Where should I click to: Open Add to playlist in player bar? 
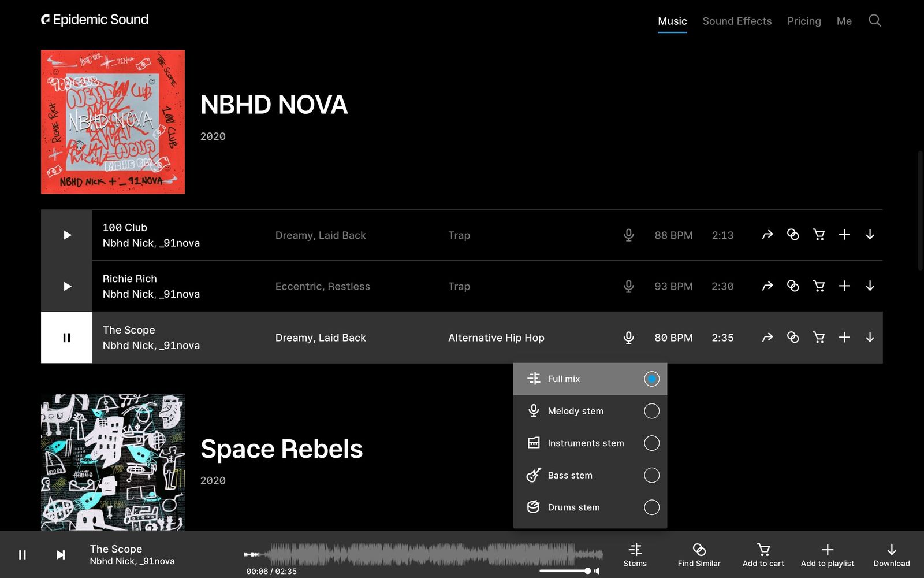827,554
